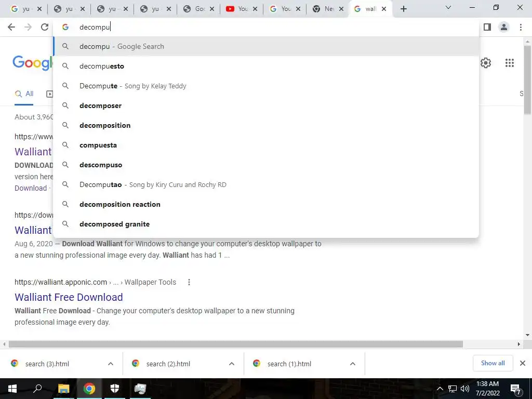Viewport: 532px width, 399px height.
Task: Select the 'decompu - Google Search' suggestion
Action: (267, 46)
